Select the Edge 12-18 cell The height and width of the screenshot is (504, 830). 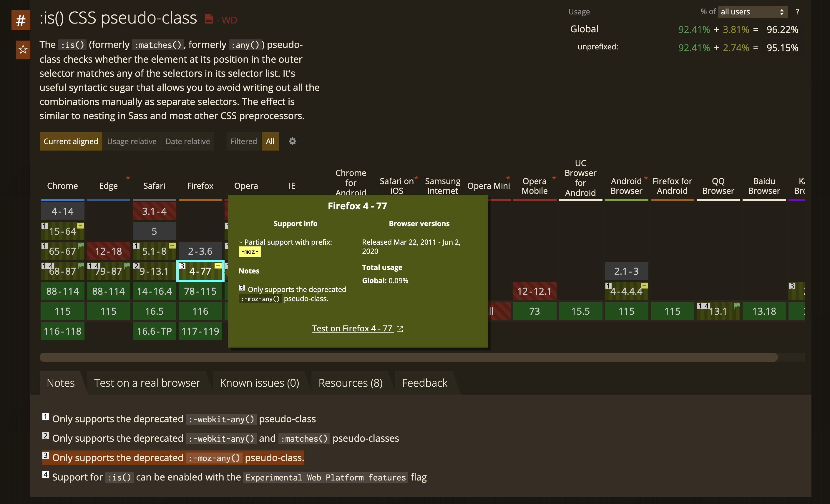[x=109, y=251]
